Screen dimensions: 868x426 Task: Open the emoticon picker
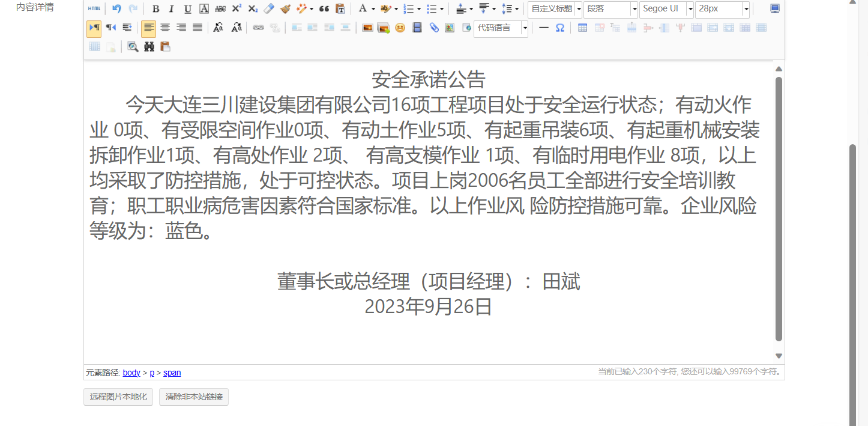(400, 28)
